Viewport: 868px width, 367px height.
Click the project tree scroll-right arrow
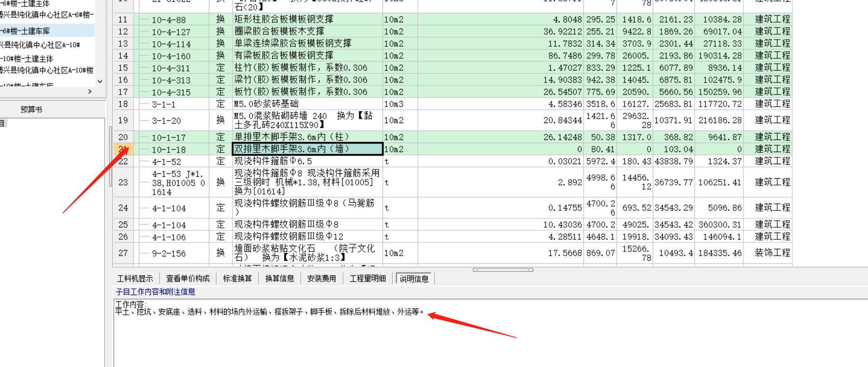tap(90, 91)
